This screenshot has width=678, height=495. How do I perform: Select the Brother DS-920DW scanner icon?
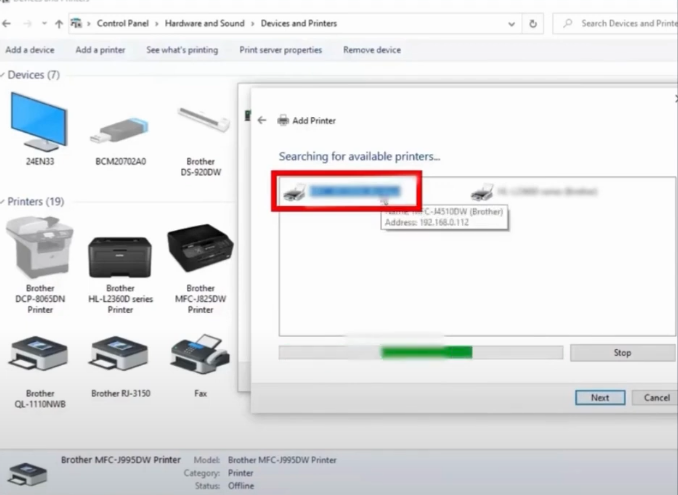200,122
